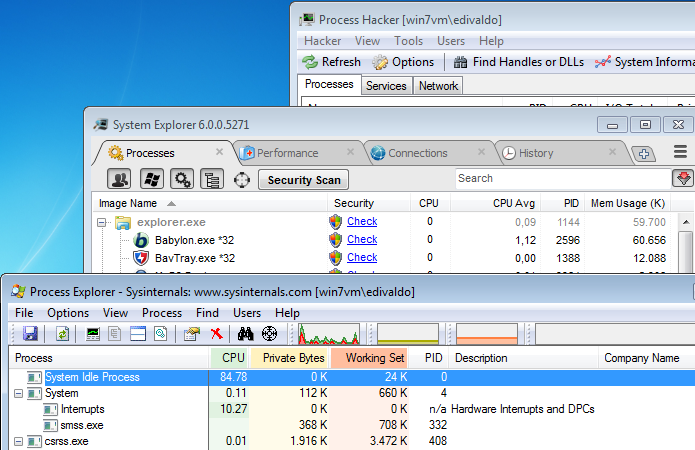Sort by Mem Usage (K) column
Viewport: 695px width, 450px height.
tap(628, 203)
